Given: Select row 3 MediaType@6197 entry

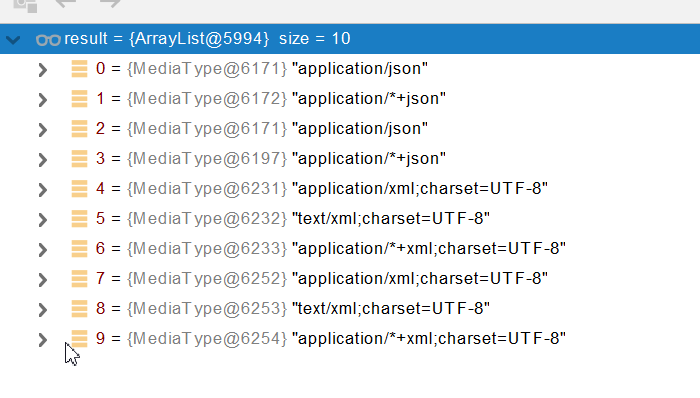Looking at the screenshot, I should (350, 158).
